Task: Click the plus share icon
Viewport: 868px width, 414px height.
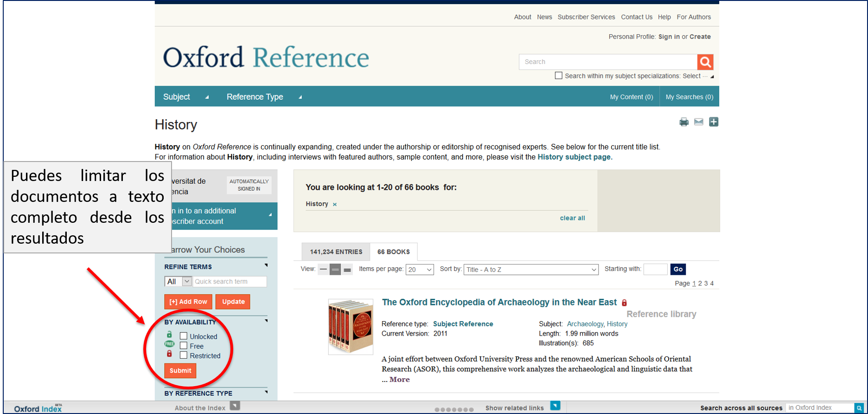Action: pos(714,122)
